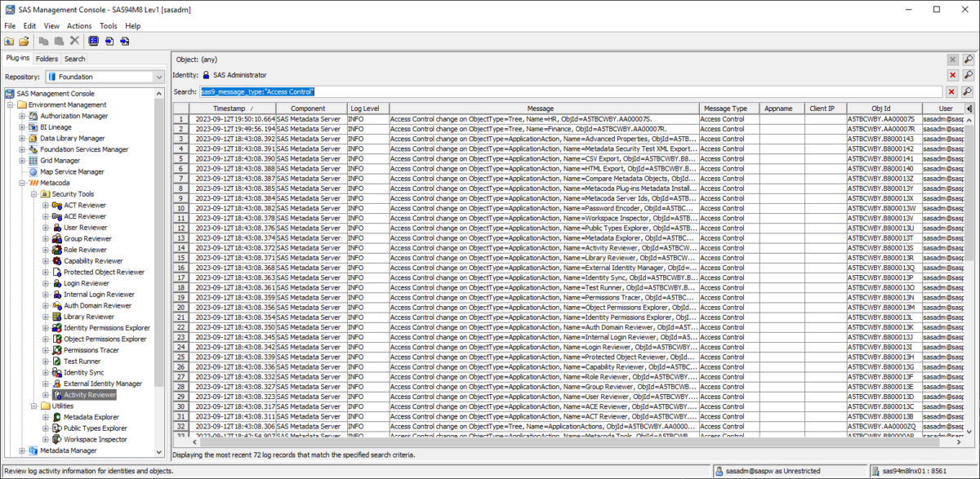Click the magnifier icon beside the Search field
This screenshot has width=980, height=479.
coord(968,91)
